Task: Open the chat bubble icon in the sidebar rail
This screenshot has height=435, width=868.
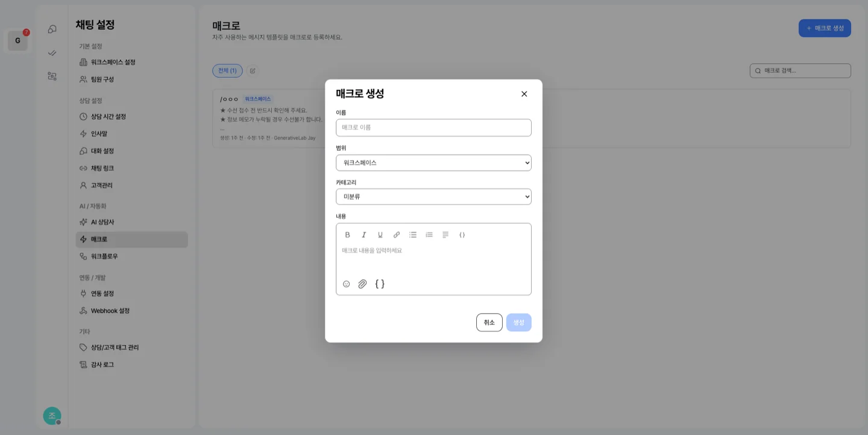Action: [x=52, y=29]
